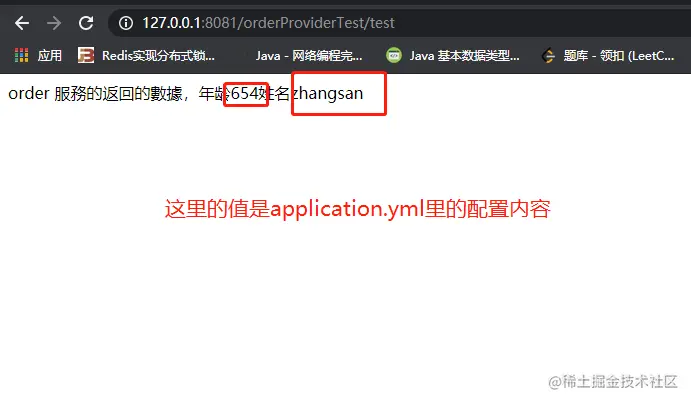Open the Redis实现分布式锁 bookmark

(x=158, y=56)
